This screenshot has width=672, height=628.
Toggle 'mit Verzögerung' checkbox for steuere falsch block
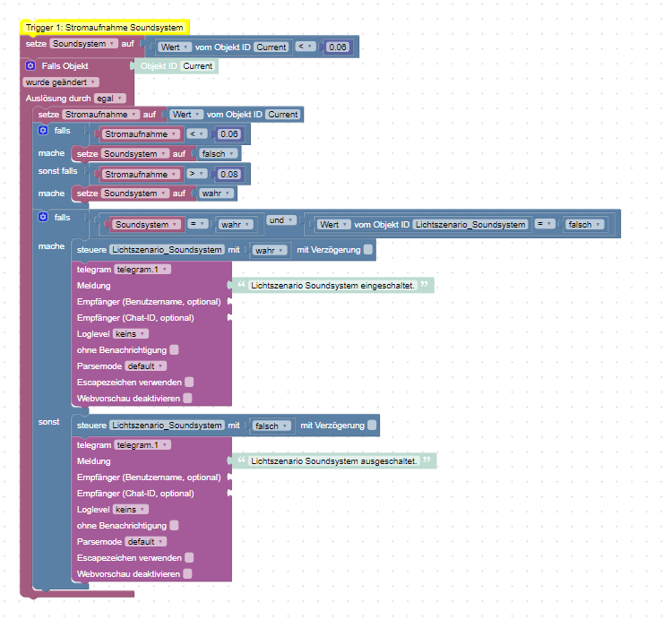point(372,425)
